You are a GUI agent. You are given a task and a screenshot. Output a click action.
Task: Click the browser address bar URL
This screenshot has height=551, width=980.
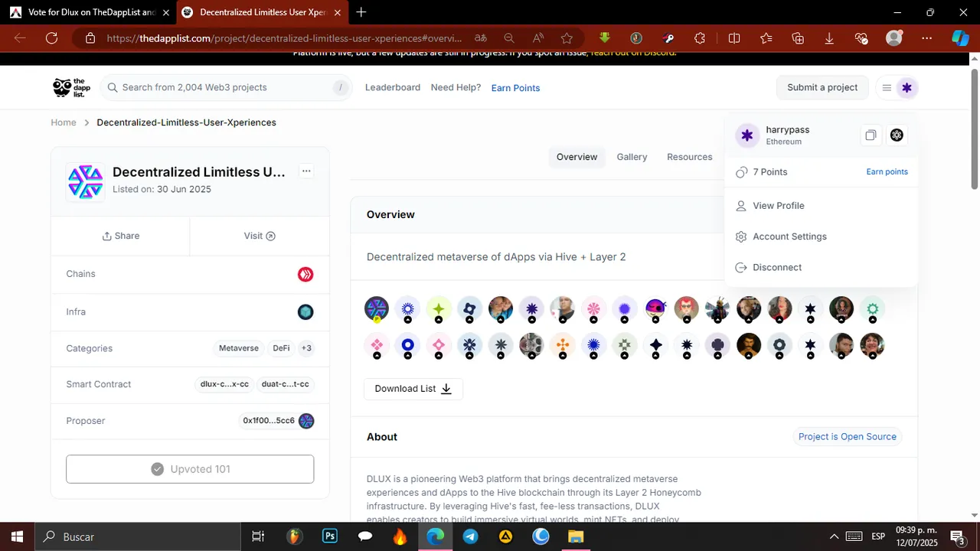283,38
